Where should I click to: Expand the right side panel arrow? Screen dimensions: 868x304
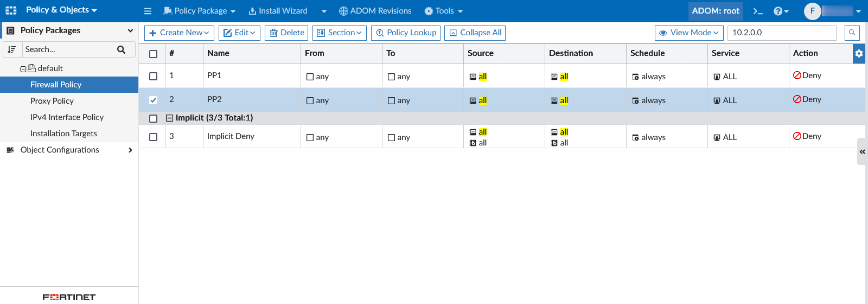coord(862,152)
